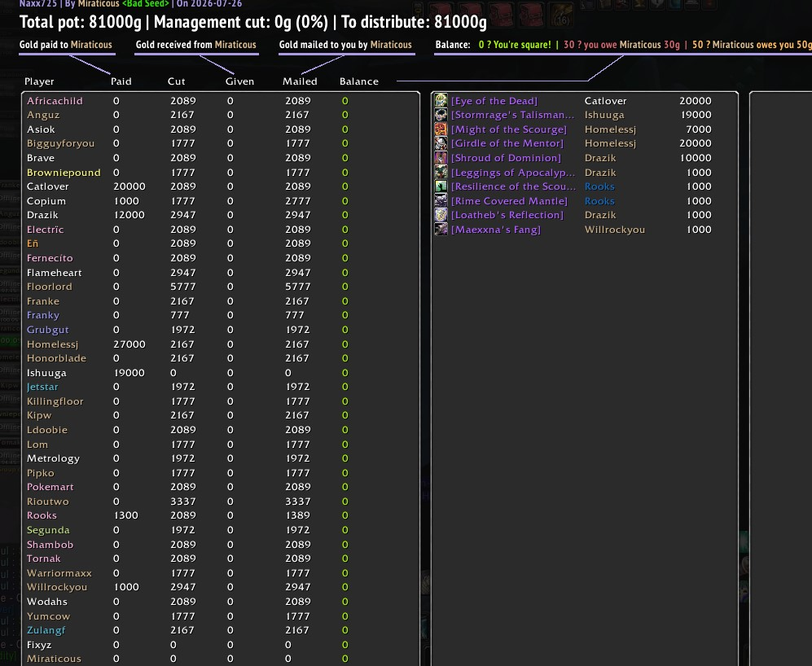Click the 7000 price for Might of the Scourge

point(699,129)
